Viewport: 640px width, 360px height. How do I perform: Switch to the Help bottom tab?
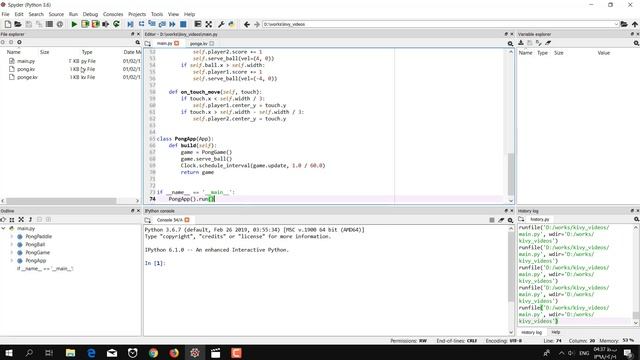(556, 332)
